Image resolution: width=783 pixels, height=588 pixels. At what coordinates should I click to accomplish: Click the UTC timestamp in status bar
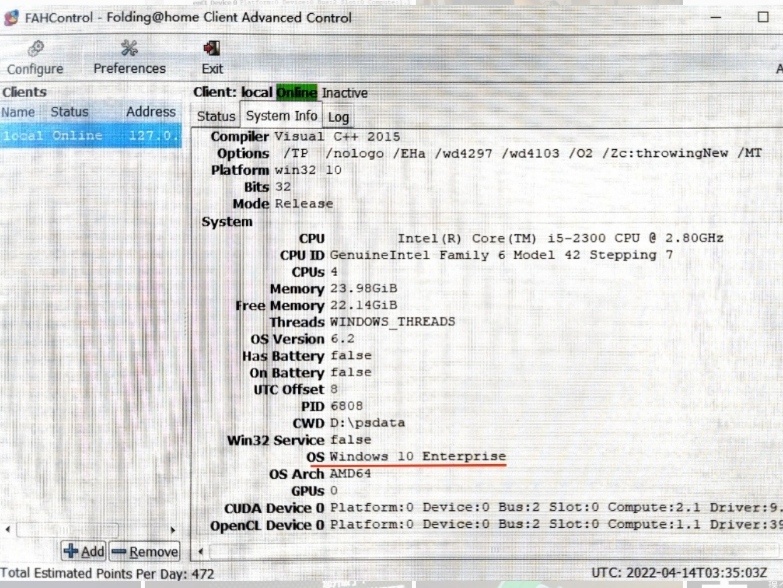(x=679, y=573)
